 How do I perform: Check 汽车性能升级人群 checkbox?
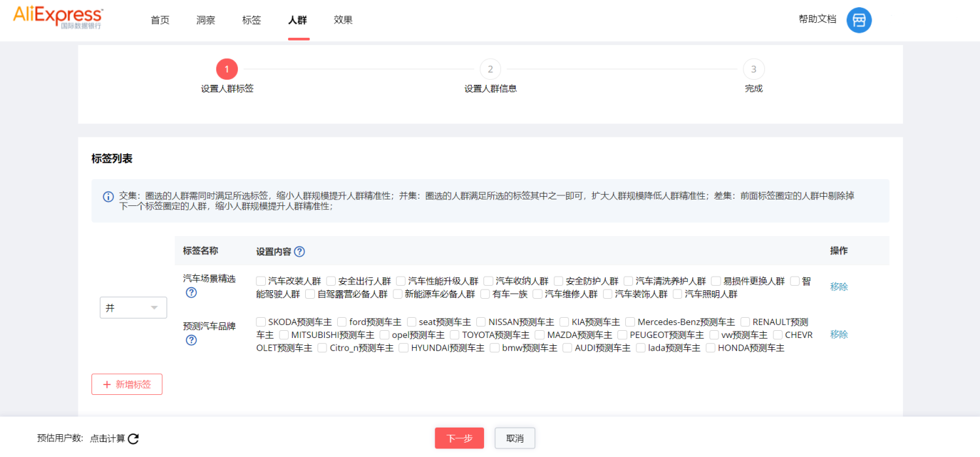[x=401, y=281]
